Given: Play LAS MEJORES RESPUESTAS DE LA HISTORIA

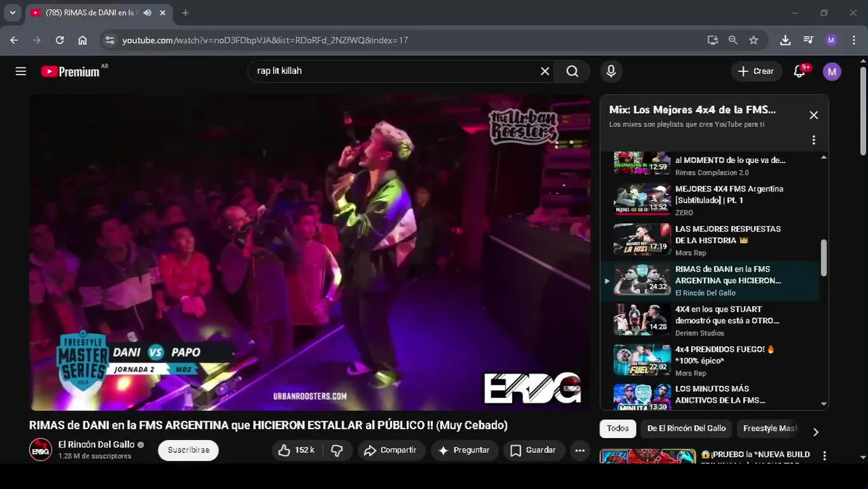Looking at the screenshot, I should [710, 240].
